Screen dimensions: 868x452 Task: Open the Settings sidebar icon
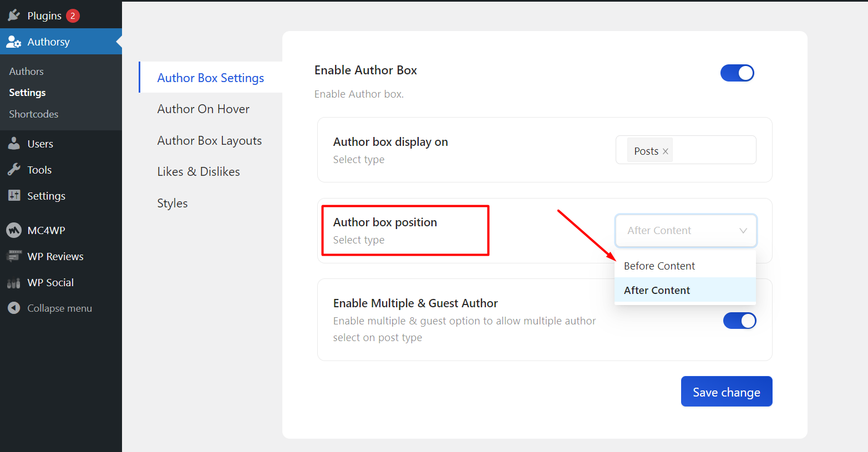point(14,195)
